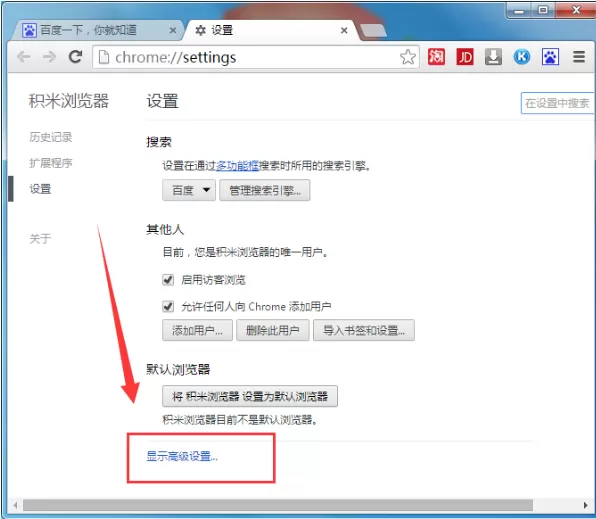Click the 添加用户 button
596x519 pixels.
[x=197, y=330]
